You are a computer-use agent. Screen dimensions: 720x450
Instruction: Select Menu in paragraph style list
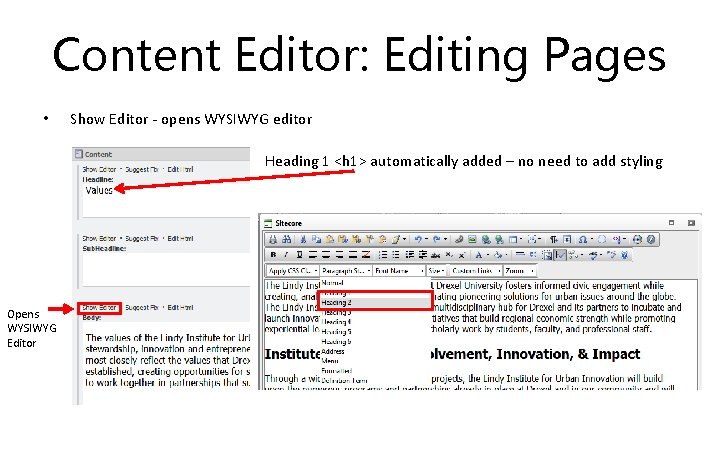(330, 361)
